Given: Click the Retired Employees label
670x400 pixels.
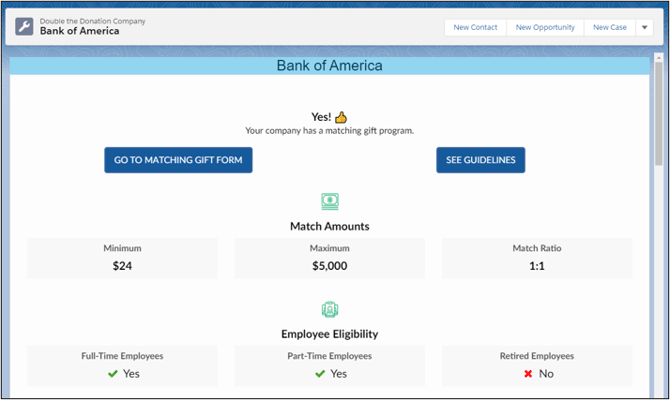Looking at the screenshot, I should coord(537,356).
